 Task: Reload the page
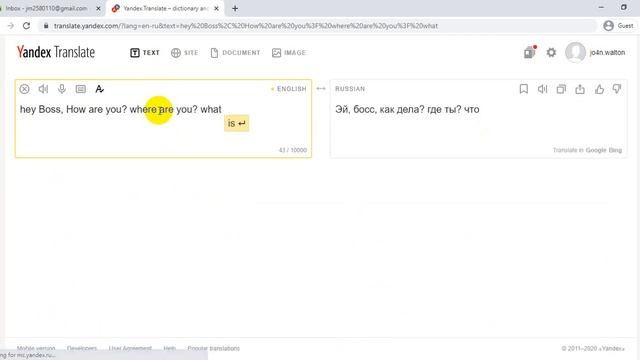click(27, 26)
